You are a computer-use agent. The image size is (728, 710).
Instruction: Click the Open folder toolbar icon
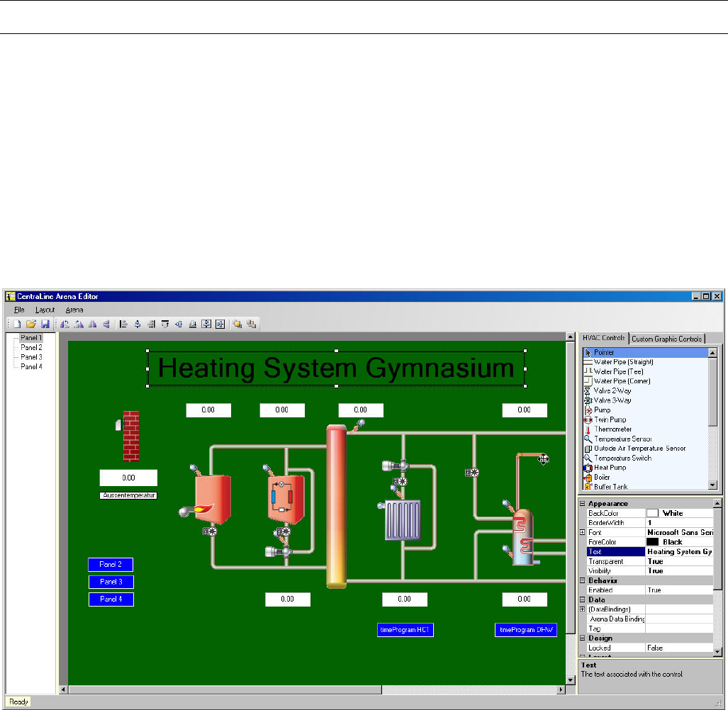31,324
